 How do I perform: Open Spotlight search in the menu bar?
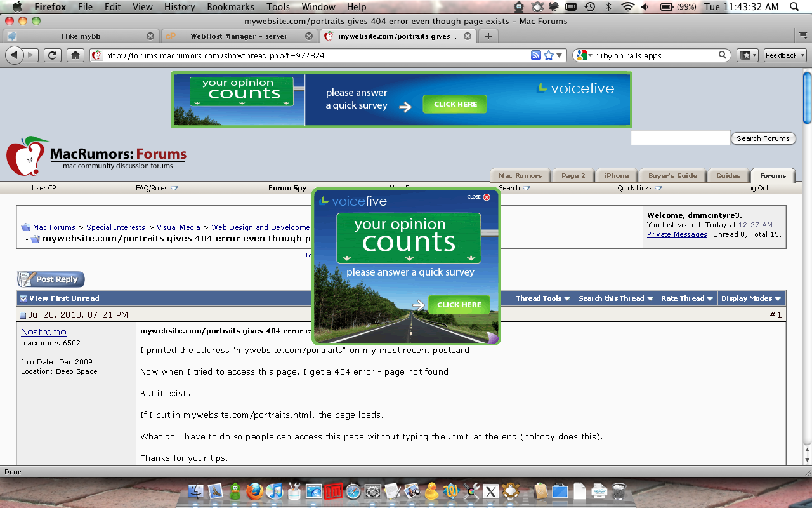tap(794, 7)
